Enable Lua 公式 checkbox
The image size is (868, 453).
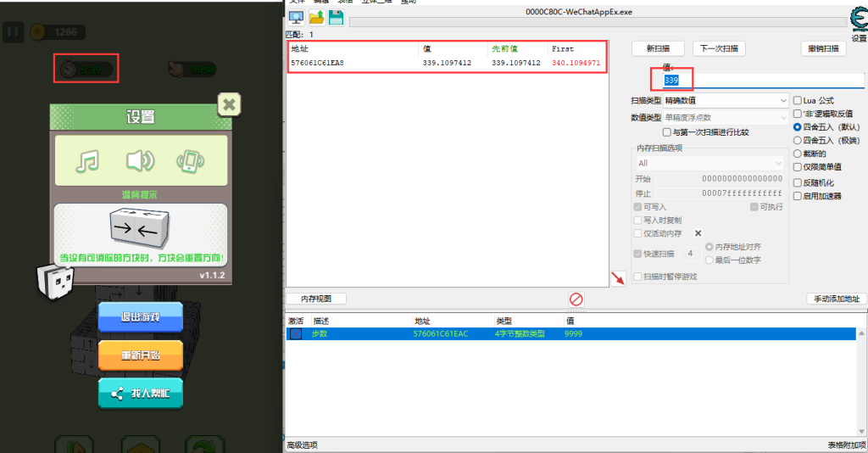(798, 100)
